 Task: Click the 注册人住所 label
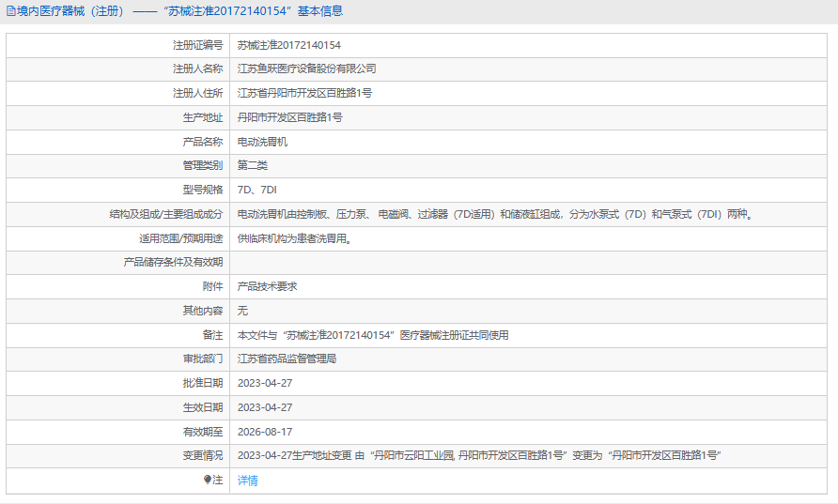197,93
